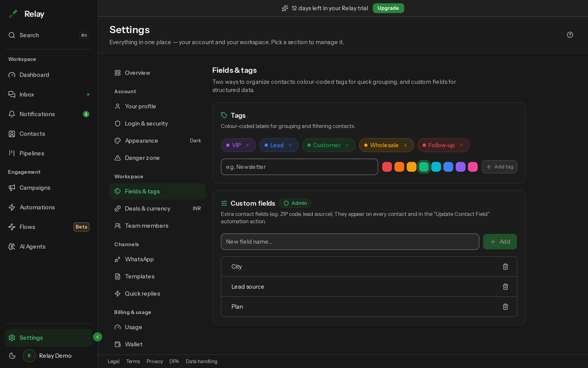588x368 pixels.
Task: Open Automations
Action: tap(49, 207)
